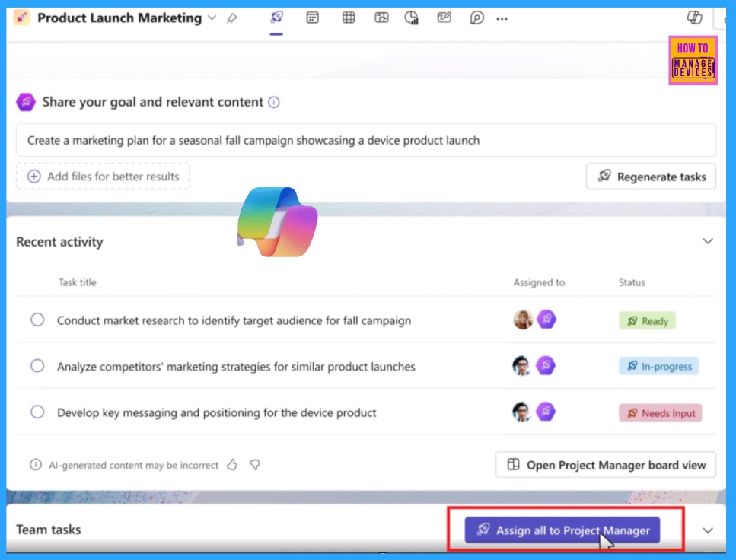This screenshot has height=560, width=736.
Task: Click the Task title column header
Action: (78, 282)
